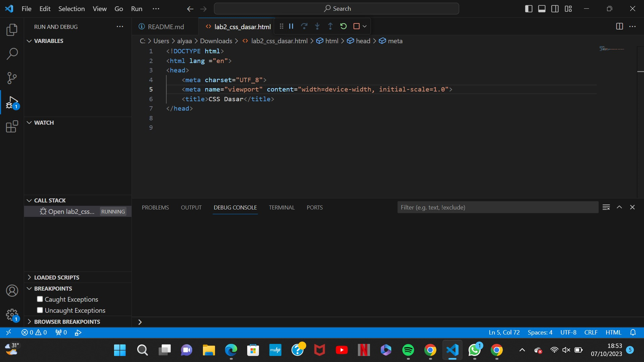Click the Downloads breadcrumb link
Image resolution: width=644 pixels, height=362 pixels.
(216, 41)
